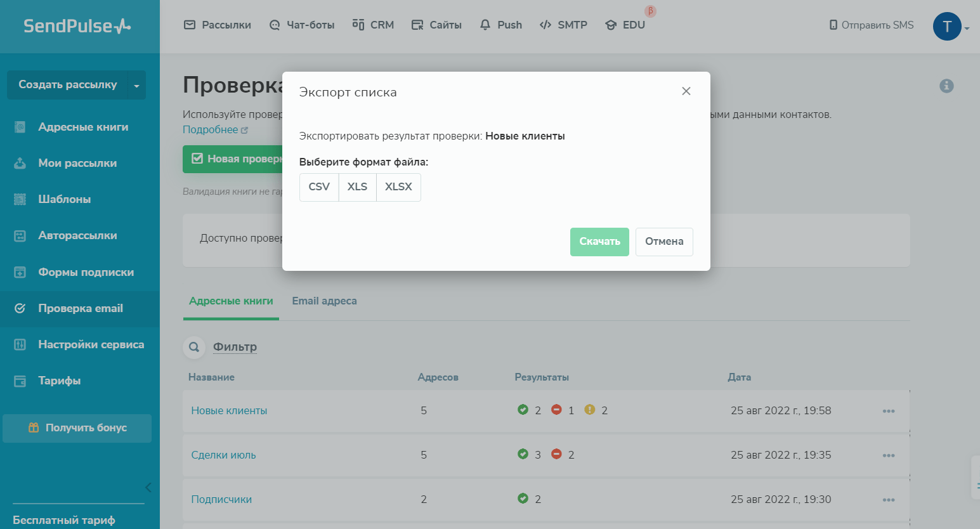This screenshot has height=529, width=980.
Task: Expand the Создать рассылку dropdown arrow
Action: (x=136, y=86)
